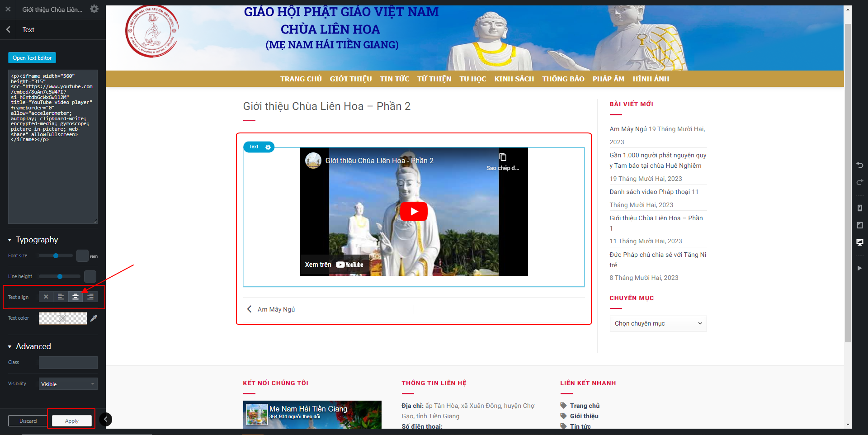The image size is (868, 435).
Task: Copy the video link icon
Action: (x=503, y=157)
